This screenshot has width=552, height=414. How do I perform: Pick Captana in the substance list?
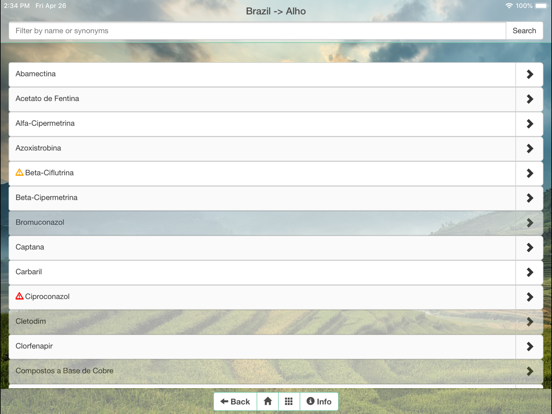(30, 247)
